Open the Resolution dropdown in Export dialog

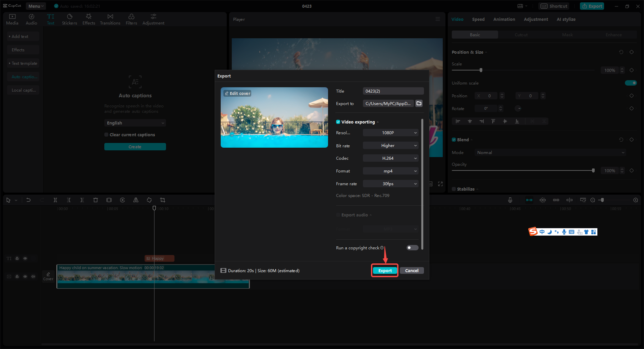click(x=390, y=133)
